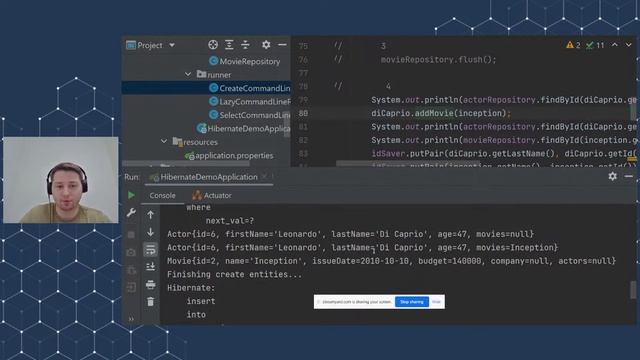Click on diCaprio.addMovie(inception) code line
The height and width of the screenshot is (360, 640).
[x=441, y=113]
